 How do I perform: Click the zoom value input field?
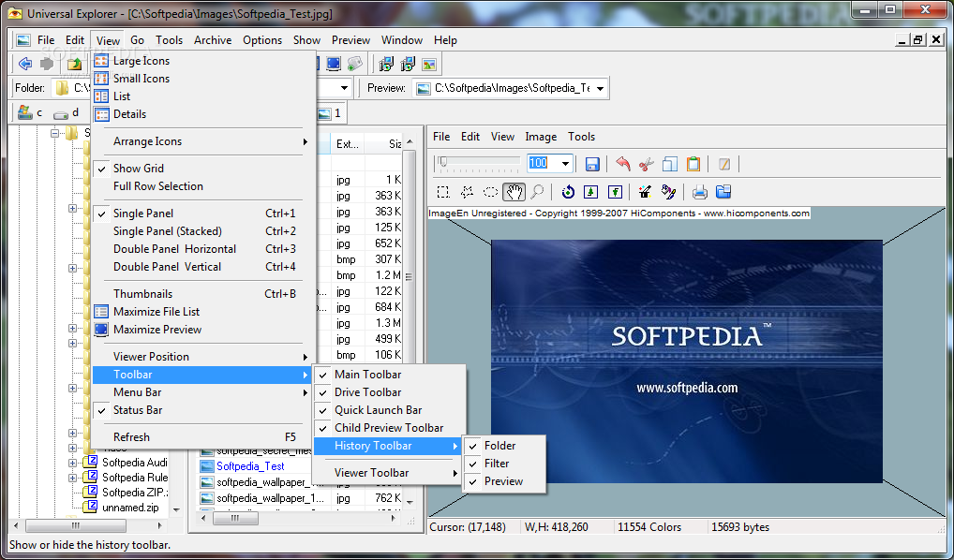[x=543, y=163]
